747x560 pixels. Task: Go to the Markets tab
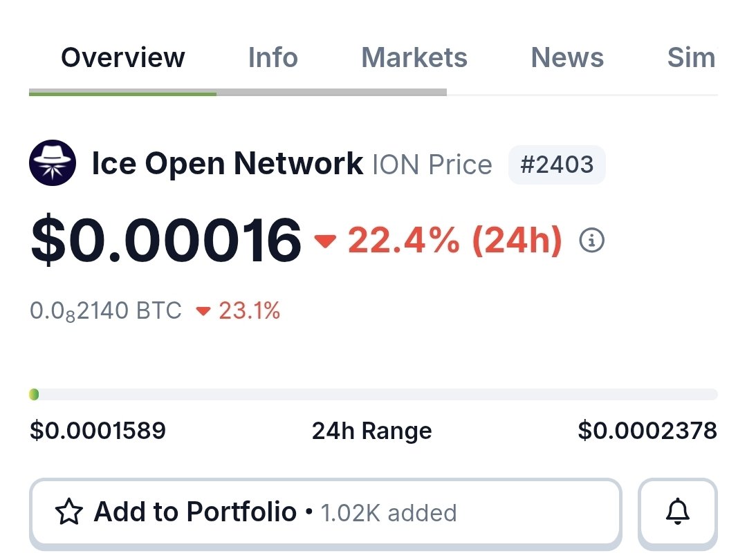pos(414,57)
